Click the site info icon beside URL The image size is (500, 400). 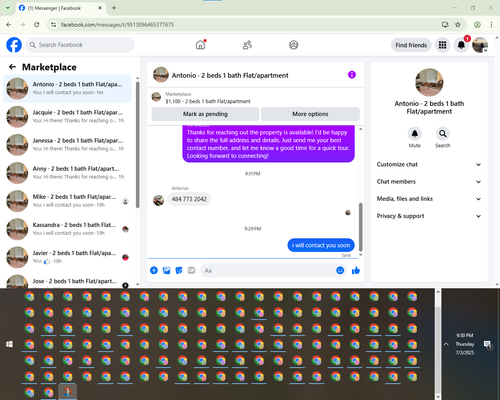pos(53,24)
